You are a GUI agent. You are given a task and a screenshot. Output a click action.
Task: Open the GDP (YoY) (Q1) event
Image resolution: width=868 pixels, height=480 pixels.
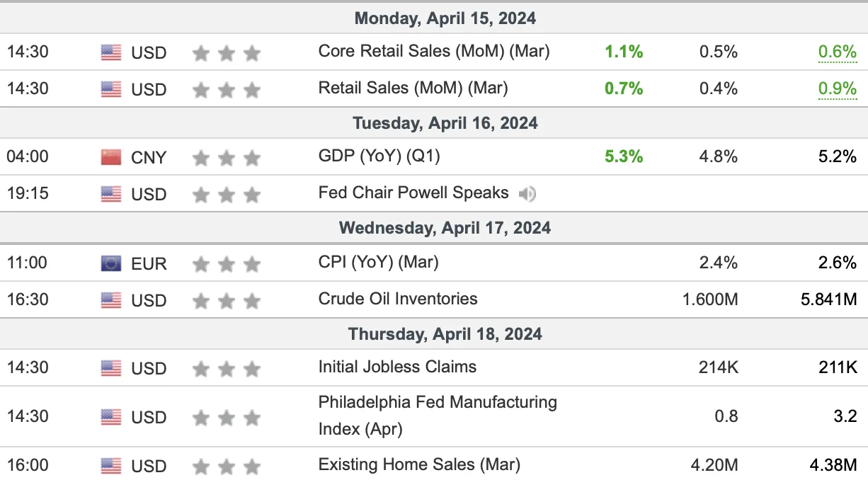[379, 156]
